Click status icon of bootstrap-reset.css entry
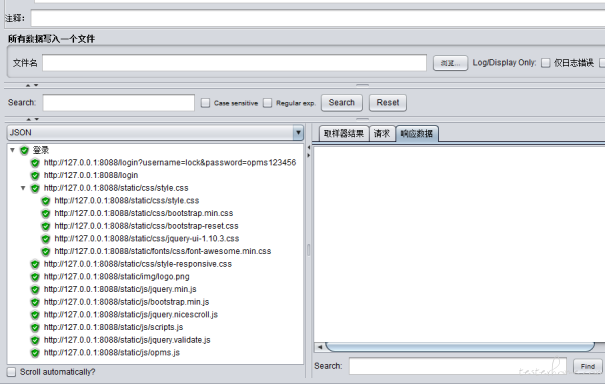The height and width of the screenshot is (385, 605). [46, 226]
